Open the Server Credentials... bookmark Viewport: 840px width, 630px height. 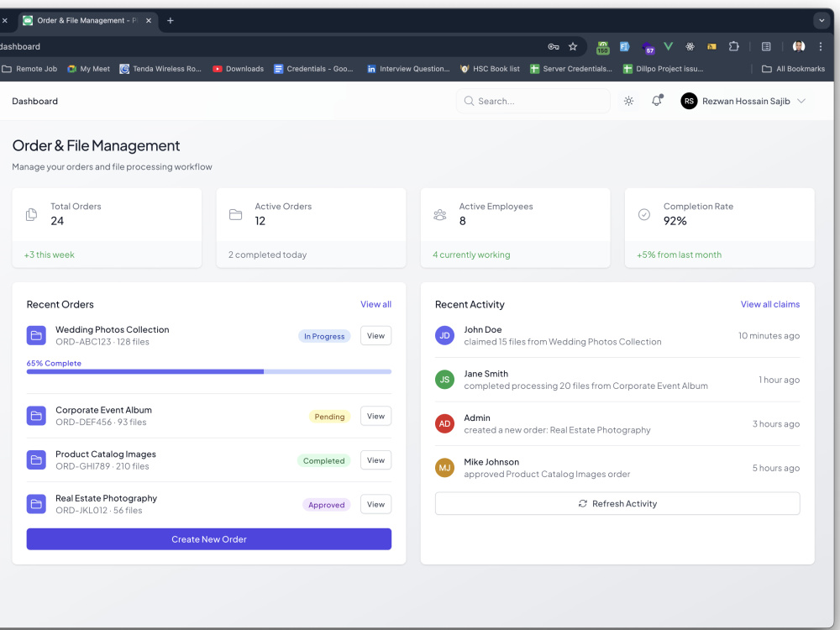coord(570,69)
